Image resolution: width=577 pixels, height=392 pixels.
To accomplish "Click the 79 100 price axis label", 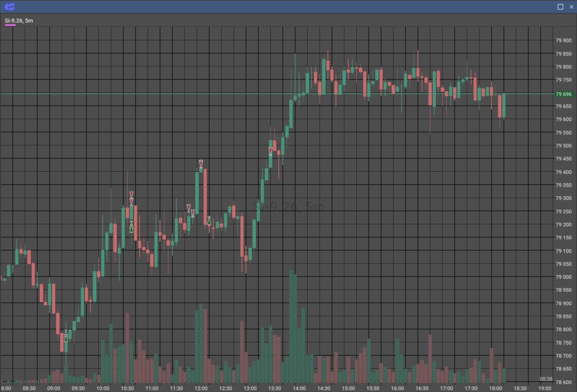I will tap(564, 251).
